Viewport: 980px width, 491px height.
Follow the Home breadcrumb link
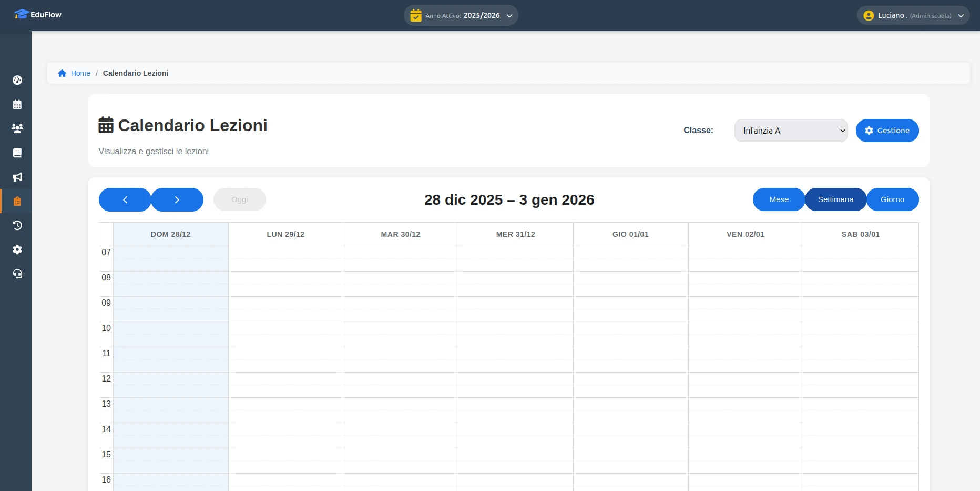click(x=80, y=73)
